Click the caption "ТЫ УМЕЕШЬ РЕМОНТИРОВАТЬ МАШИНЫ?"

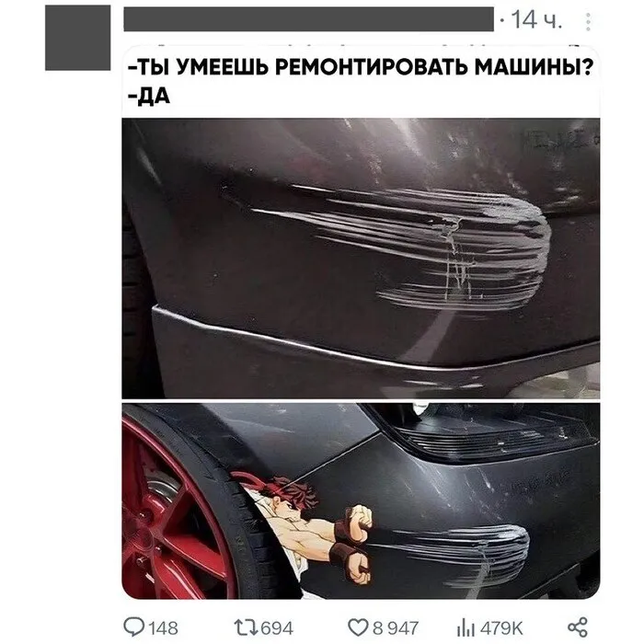pos(361,67)
